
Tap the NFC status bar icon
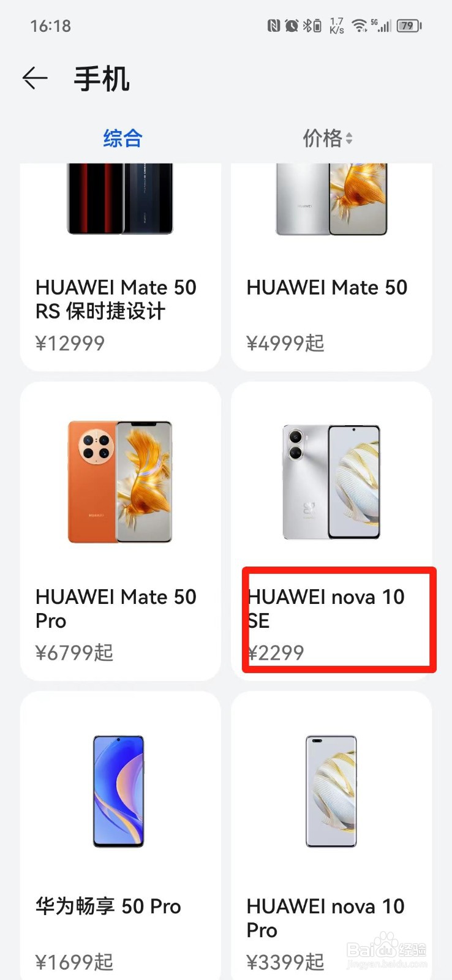pyautogui.click(x=274, y=26)
